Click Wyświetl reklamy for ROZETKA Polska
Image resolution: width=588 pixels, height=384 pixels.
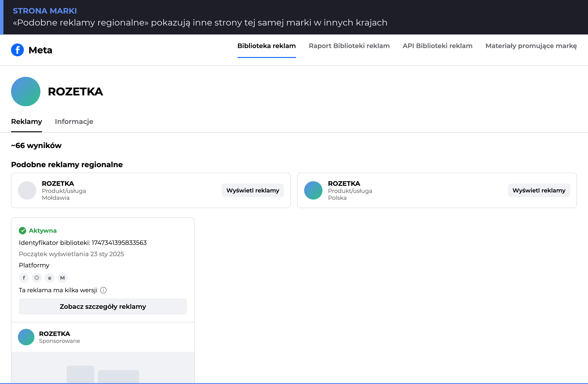pos(539,190)
